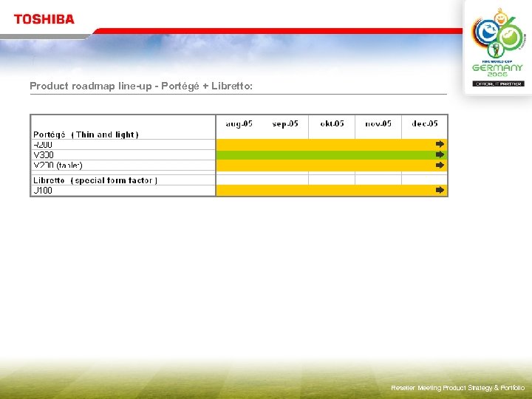
Task: Select the dec-05 column header
Action: (425, 123)
